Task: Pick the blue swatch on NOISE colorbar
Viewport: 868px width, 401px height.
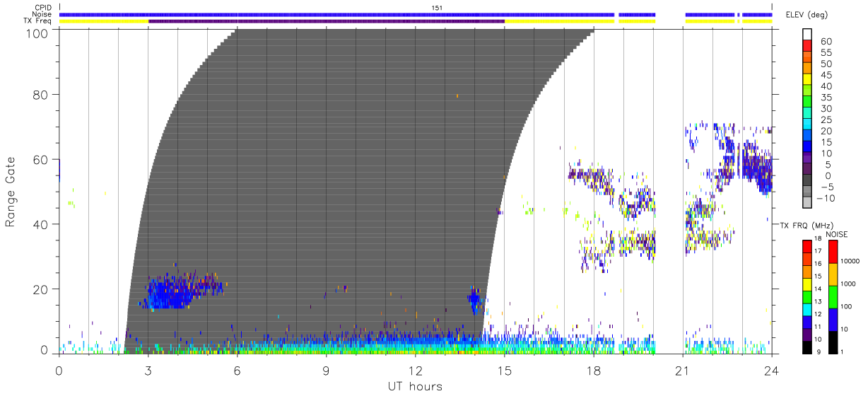Action: pos(833,319)
